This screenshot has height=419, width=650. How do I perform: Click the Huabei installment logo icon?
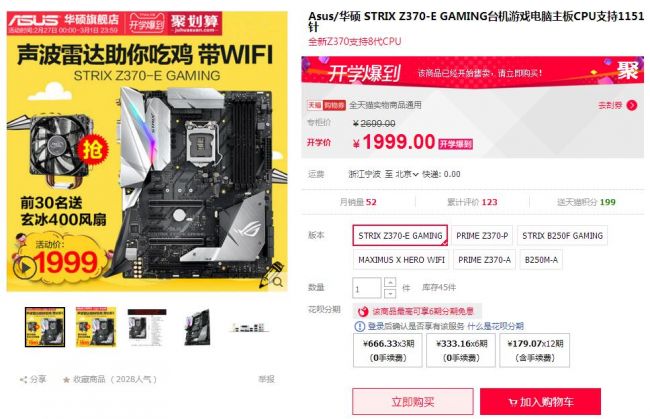(363, 311)
